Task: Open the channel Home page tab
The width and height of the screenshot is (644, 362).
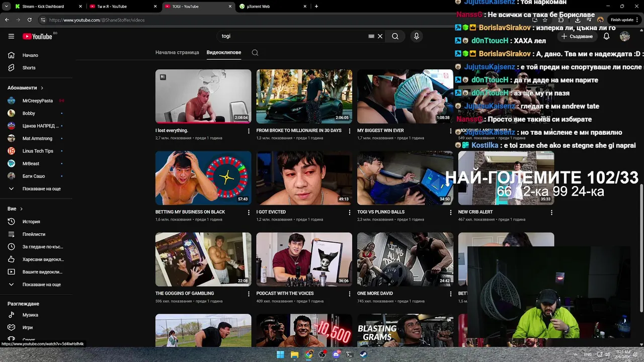Action: pyautogui.click(x=177, y=52)
